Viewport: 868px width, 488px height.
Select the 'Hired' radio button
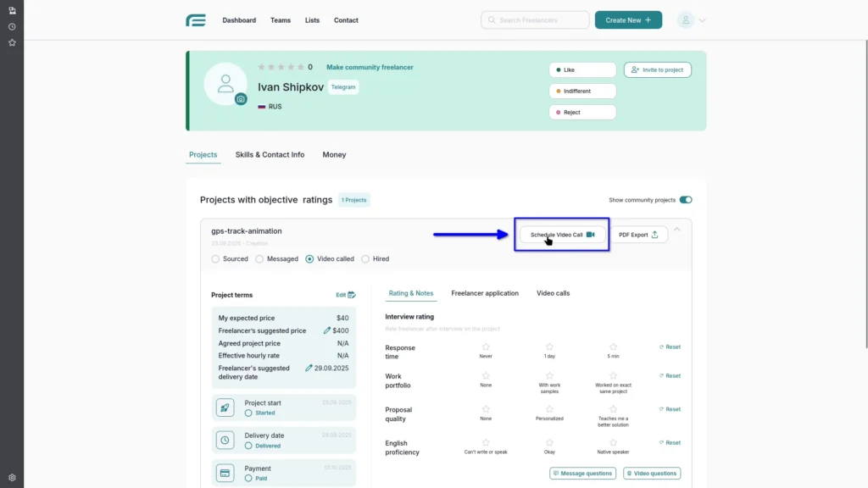(x=364, y=258)
